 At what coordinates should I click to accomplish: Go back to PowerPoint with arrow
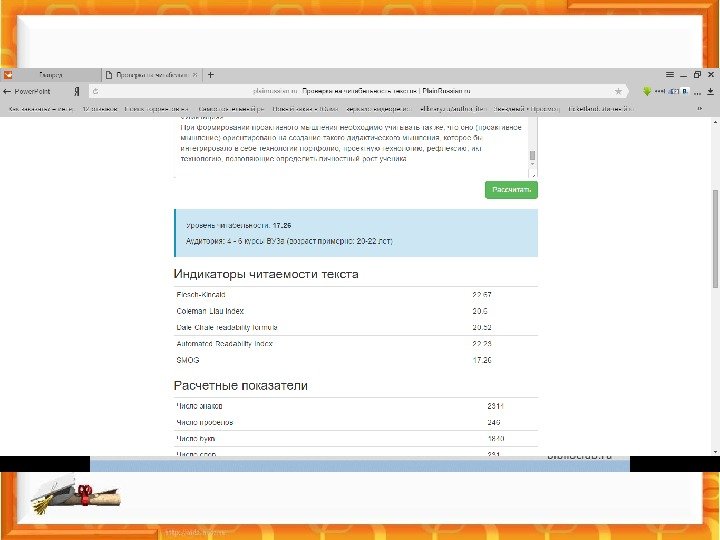tap(26, 91)
